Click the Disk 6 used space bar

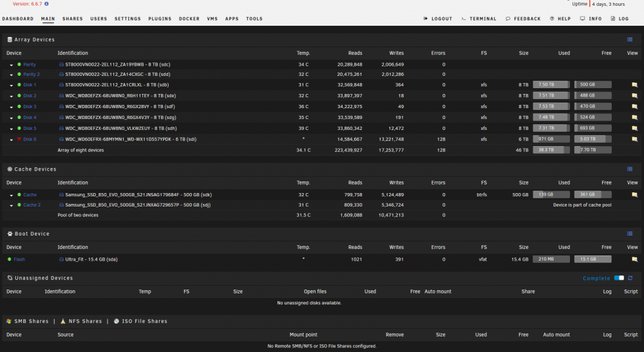click(551, 139)
